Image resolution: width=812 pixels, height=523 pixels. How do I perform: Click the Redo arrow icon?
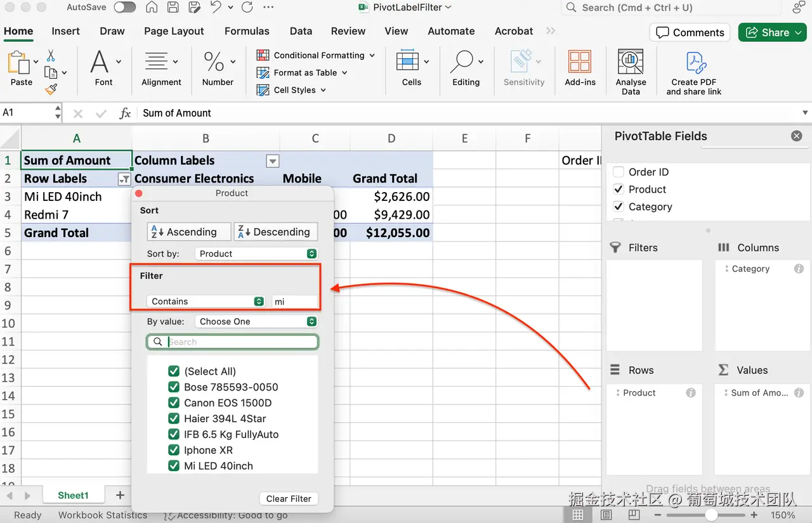click(x=247, y=8)
